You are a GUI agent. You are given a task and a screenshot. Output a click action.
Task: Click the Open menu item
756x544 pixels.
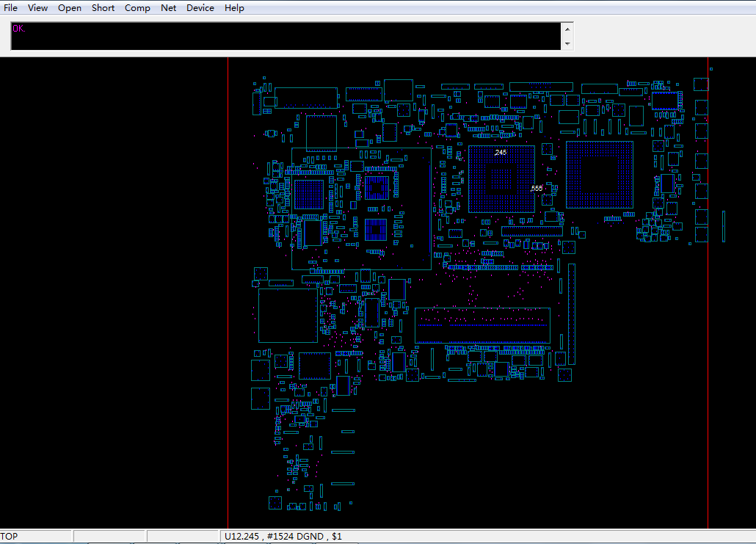click(70, 8)
